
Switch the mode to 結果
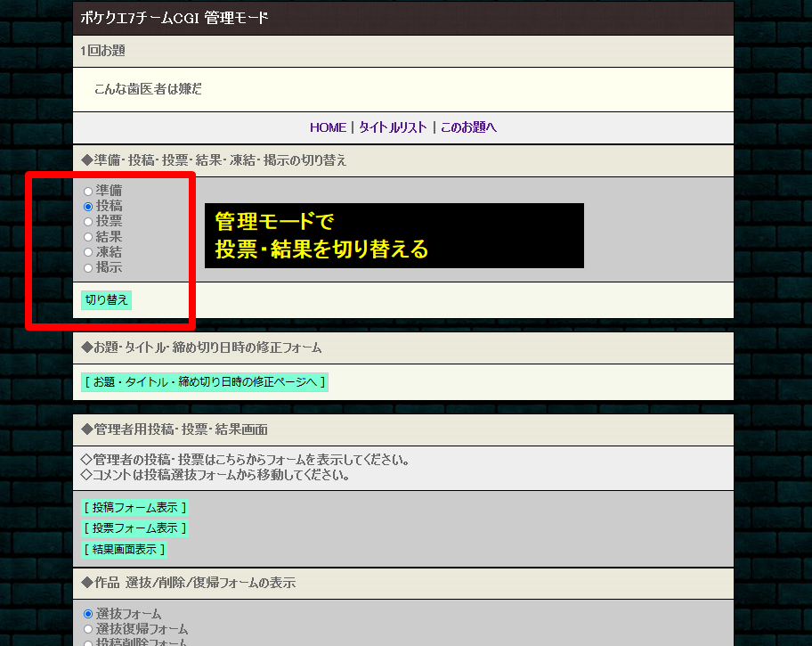coord(88,237)
